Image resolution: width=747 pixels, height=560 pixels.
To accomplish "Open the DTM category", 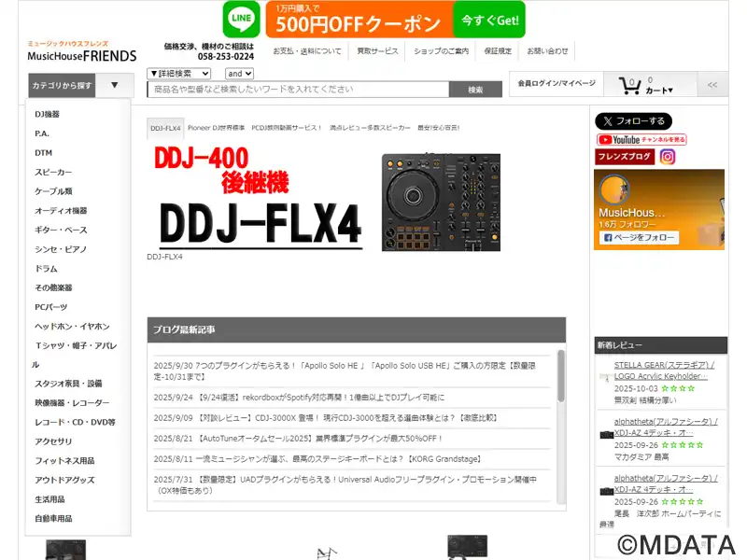I will click(x=43, y=153).
